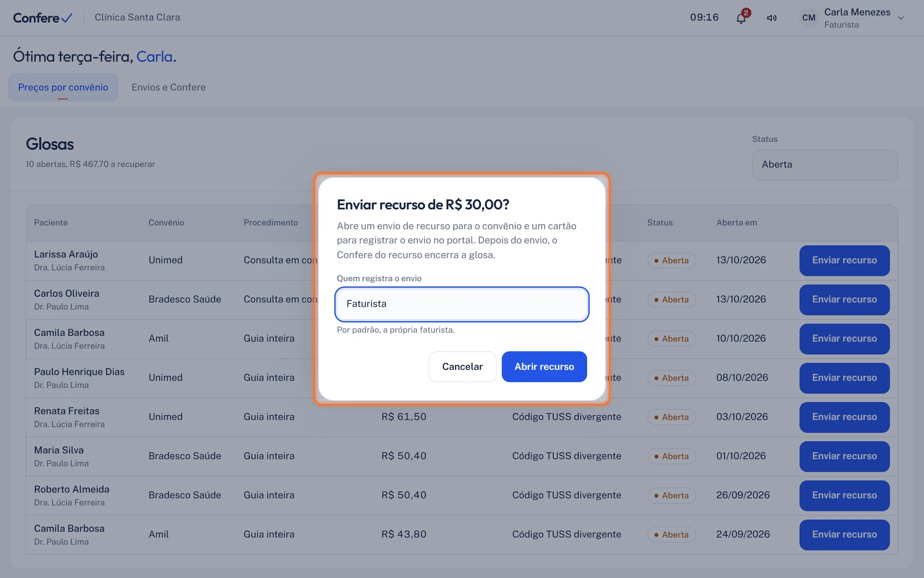Click Enviar recurso for the 10/10/2026 row
This screenshot has height=578, width=924.
845,339
